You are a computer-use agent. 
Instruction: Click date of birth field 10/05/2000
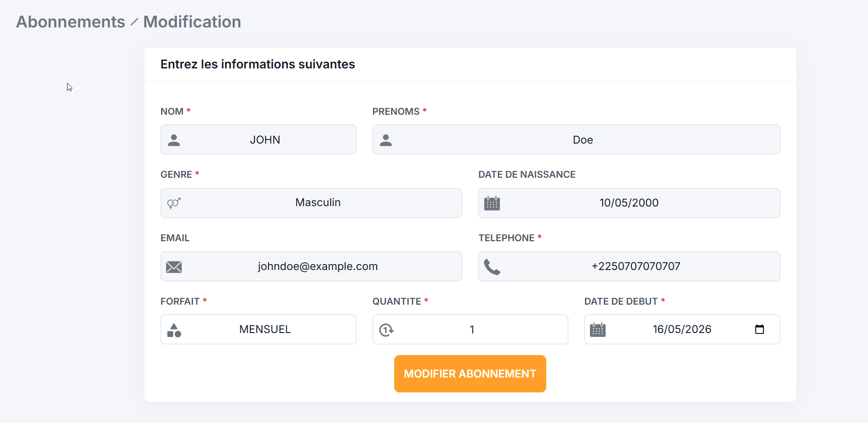pyautogui.click(x=629, y=203)
